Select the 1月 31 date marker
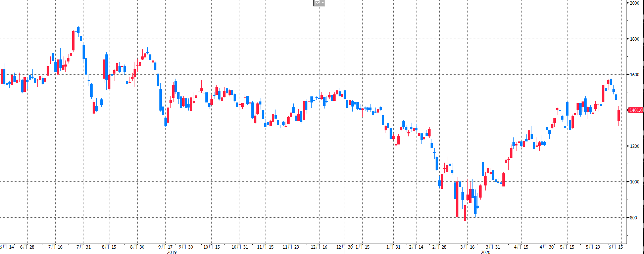Screen dimensions: 644x254 click(393, 247)
